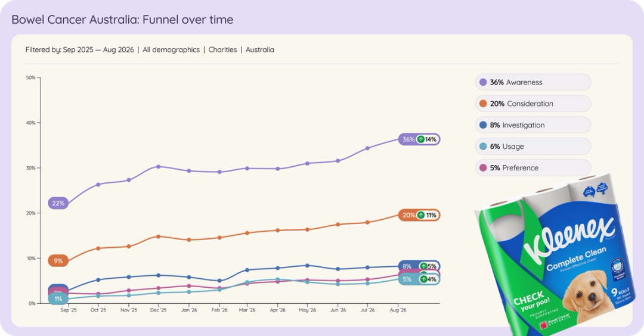The width and height of the screenshot is (644, 336).
Task: Toggle the 5% Preference legend pill
Action: 532,167
